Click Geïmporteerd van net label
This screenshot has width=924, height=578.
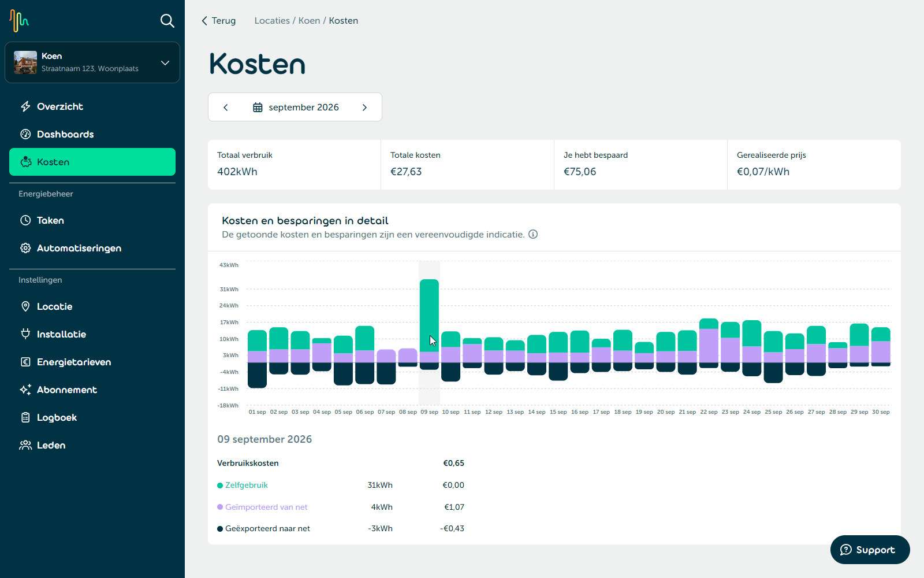tap(266, 507)
